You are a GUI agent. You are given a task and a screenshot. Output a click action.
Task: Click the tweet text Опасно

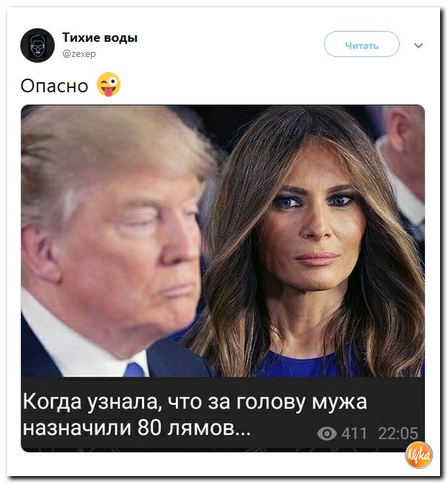pyautogui.click(x=54, y=86)
